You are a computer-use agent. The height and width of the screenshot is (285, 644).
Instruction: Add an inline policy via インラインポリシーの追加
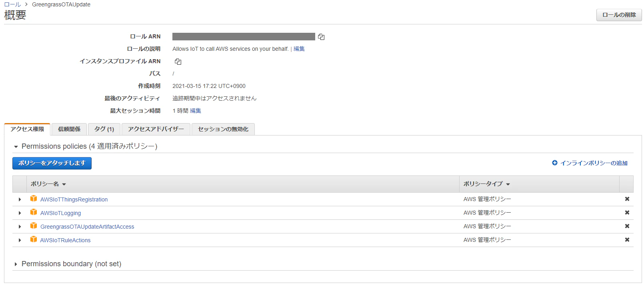click(594, 163)
